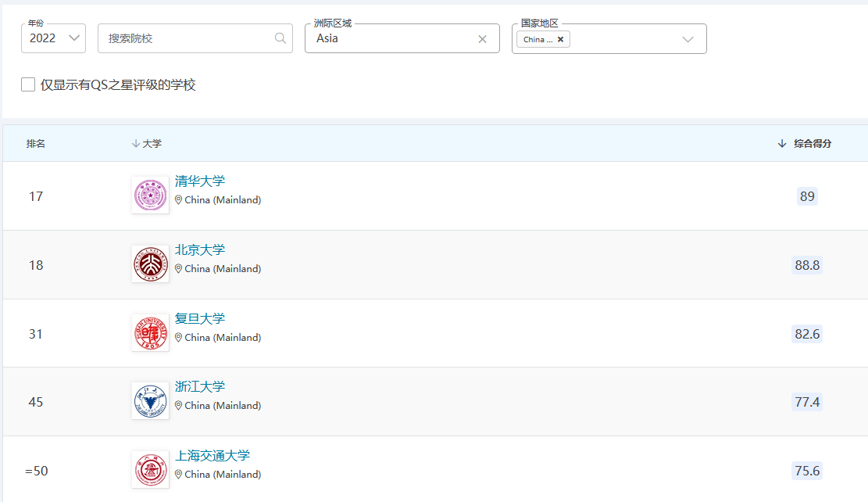The height and width of the screenshot is (502, 868).
Task: Click the search magnifier icon
Action: (280, 38)
